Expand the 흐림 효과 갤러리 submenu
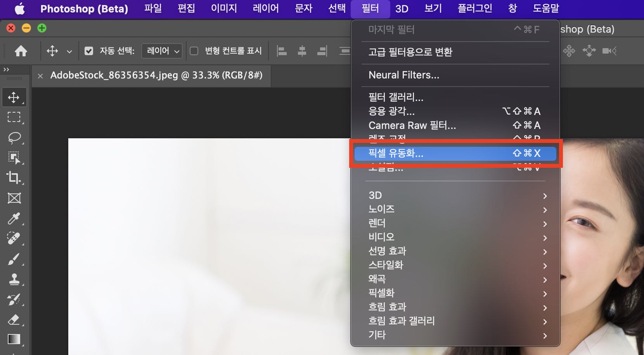The height and width of the screenshot is (355, 644). coord(455,321)
